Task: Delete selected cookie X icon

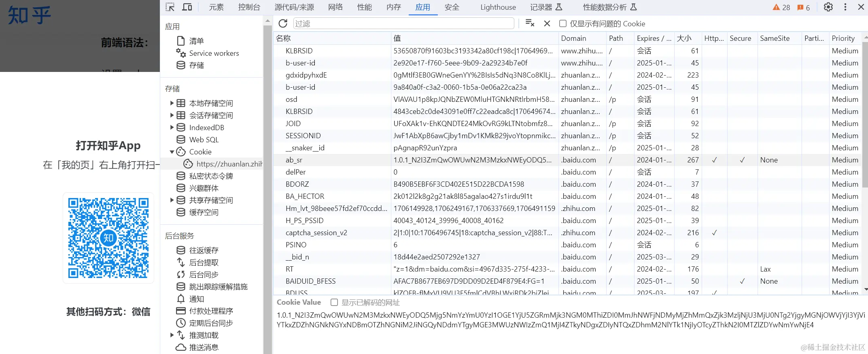Action: [x=547, y=23]
